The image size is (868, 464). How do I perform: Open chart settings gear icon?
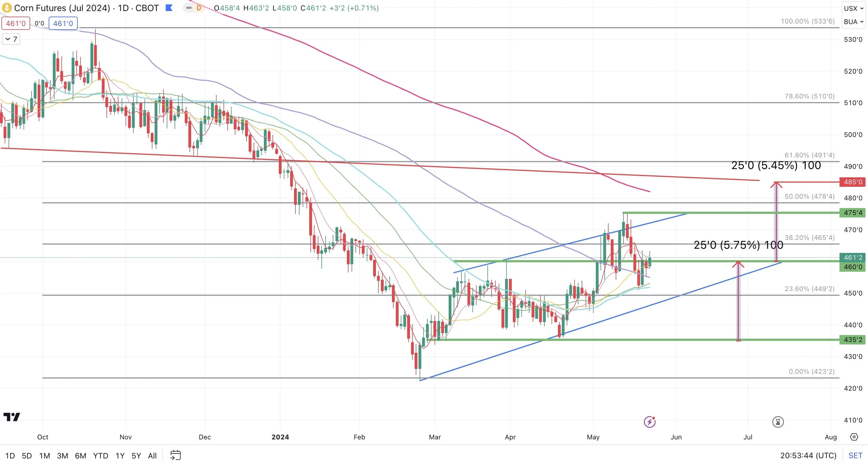pyautogui.click(x=854, y=437)
